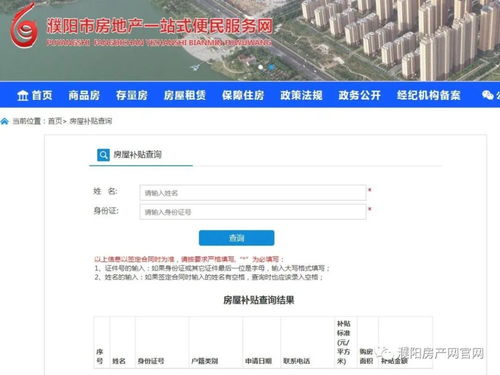Focus the 姓名 input field

(253, 193)
